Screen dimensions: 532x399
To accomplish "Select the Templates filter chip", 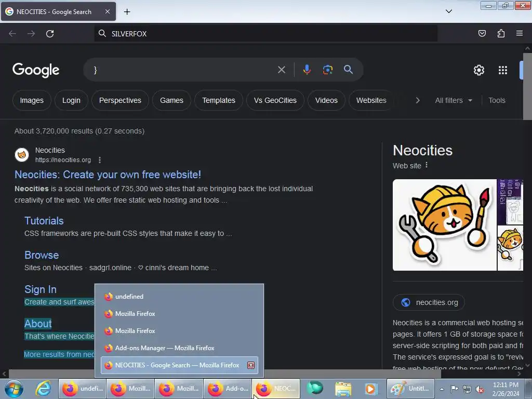I will [x=219, y=100].
